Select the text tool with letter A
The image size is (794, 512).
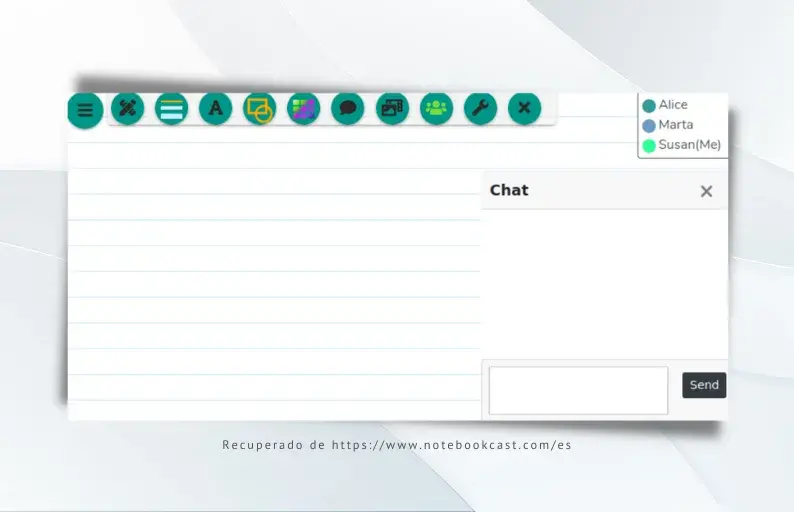tap(216, 108)
